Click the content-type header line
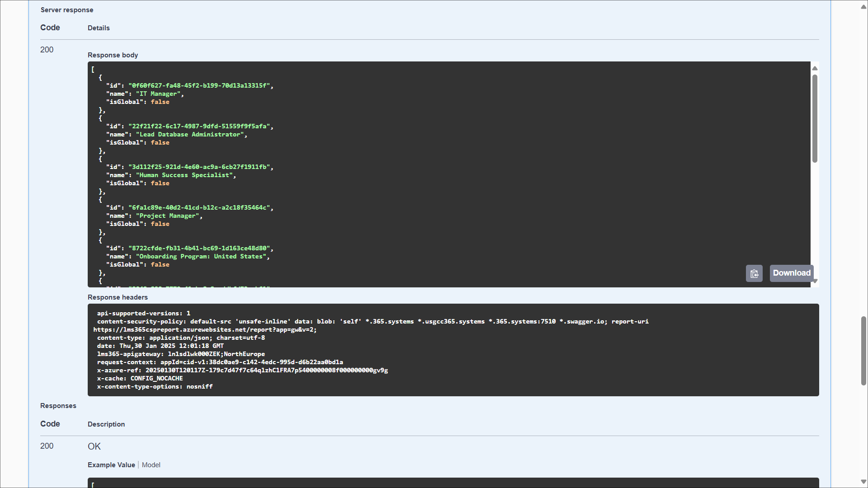Viewport: 868px width, 488px height. tap(181, 338)
